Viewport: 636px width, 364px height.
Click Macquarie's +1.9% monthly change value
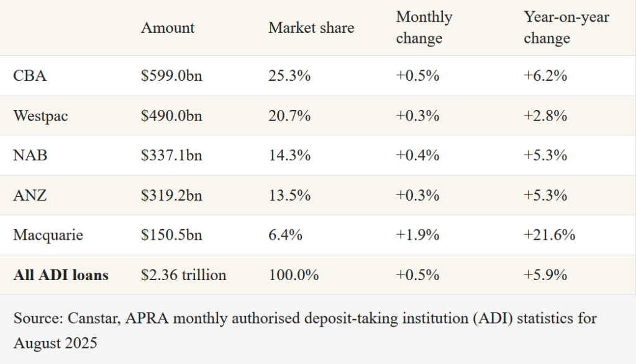tap(418, 235)
